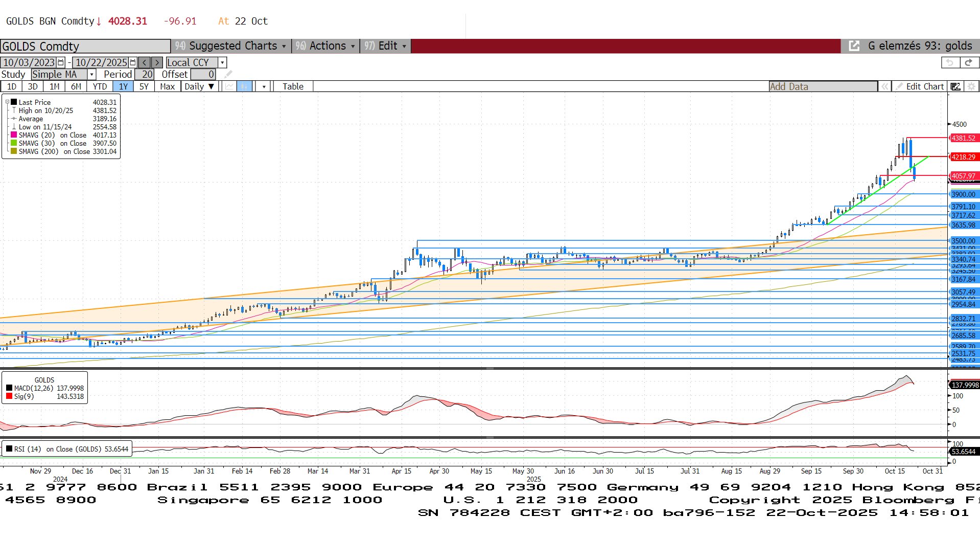Shift date range forward with right arrow
This screenshot has height=539, width=980.
tap(157, 62)
